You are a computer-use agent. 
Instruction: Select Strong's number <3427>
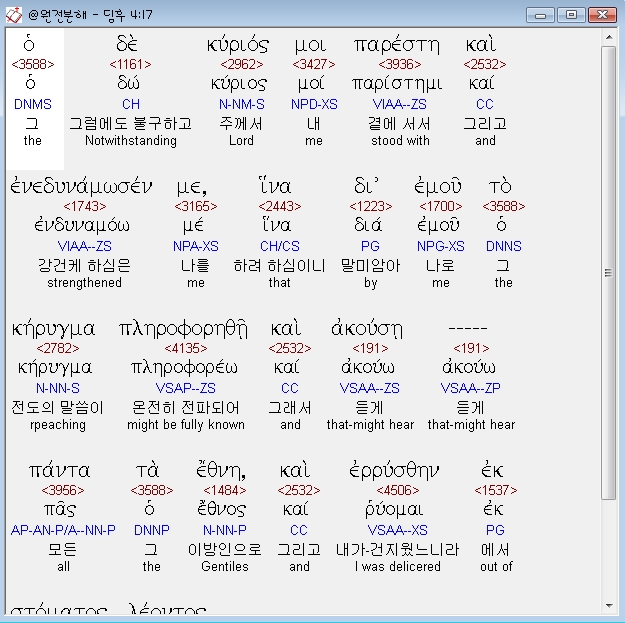click(314, 64)
